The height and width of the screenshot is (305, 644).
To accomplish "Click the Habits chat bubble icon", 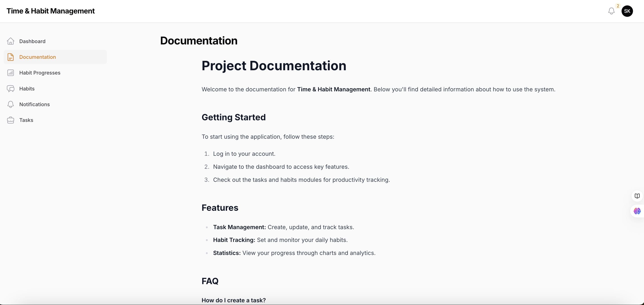I will (11, 89).
